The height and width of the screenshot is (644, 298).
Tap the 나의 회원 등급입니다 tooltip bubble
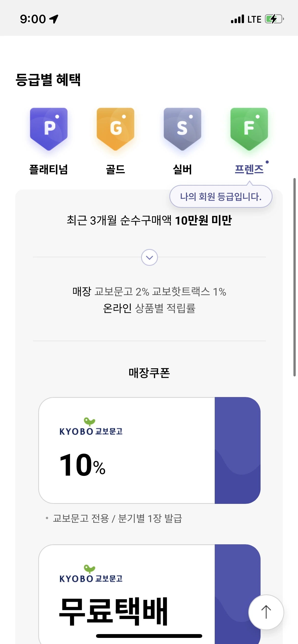tap(221, 196)
